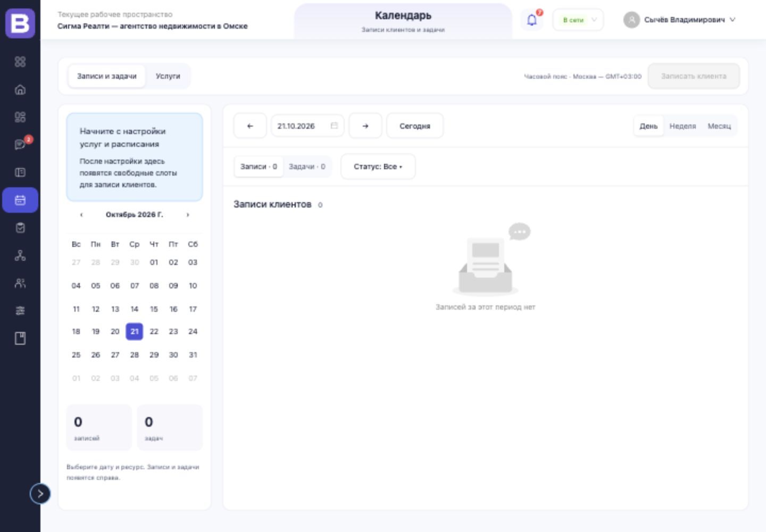Open the clipboard checkmark tasks icon
The image size is (766, 532).
pyautogui.click(x=20, y=228)
